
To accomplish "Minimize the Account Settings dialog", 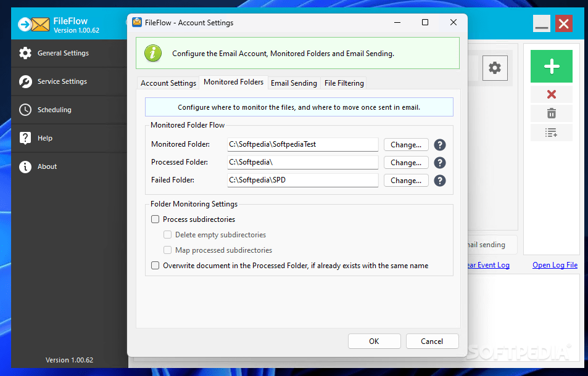I will pos(397,22).
